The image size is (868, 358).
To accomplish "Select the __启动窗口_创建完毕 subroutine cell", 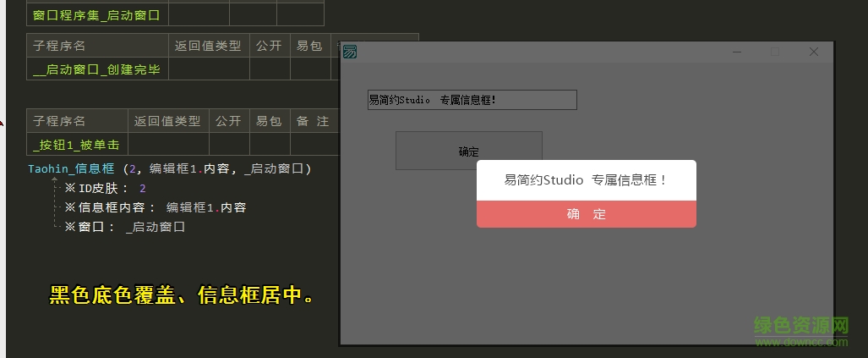I will 97,69.
